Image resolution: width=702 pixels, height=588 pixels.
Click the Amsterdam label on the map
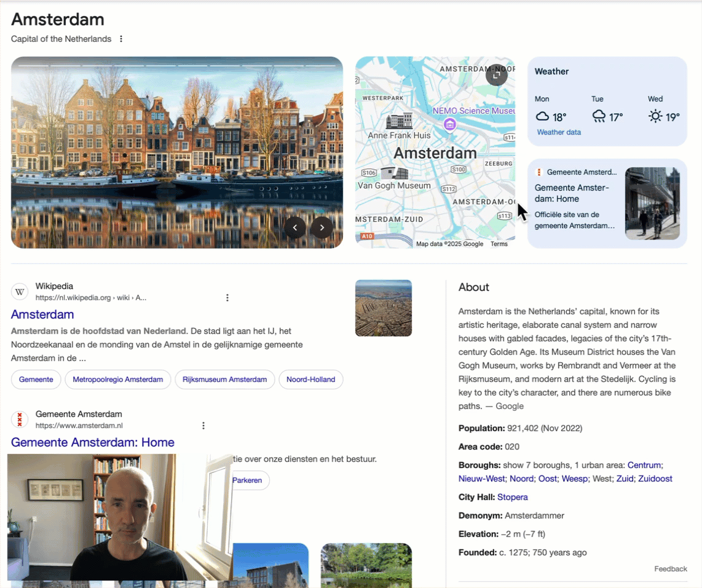click(435, 153)
